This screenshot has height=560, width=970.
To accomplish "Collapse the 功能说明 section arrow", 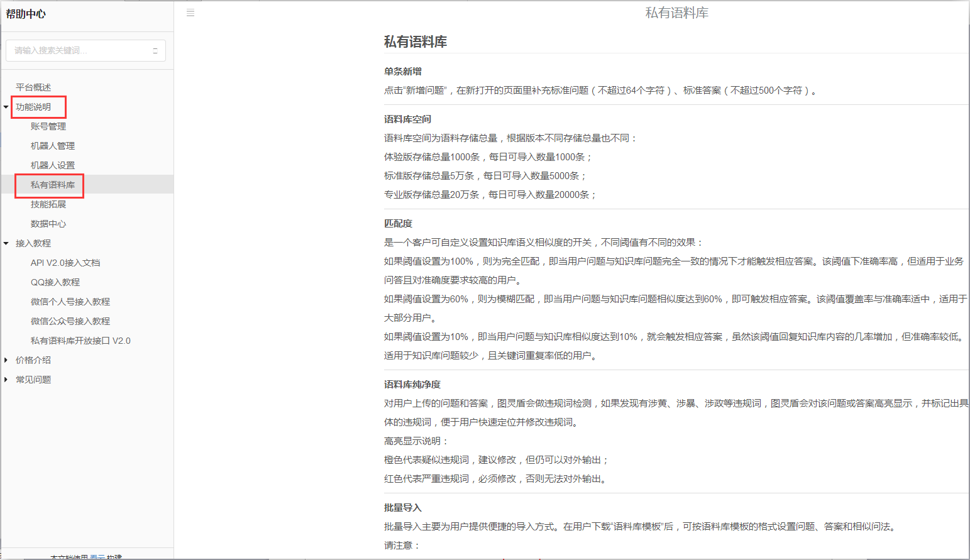I will tap(6, 107).
